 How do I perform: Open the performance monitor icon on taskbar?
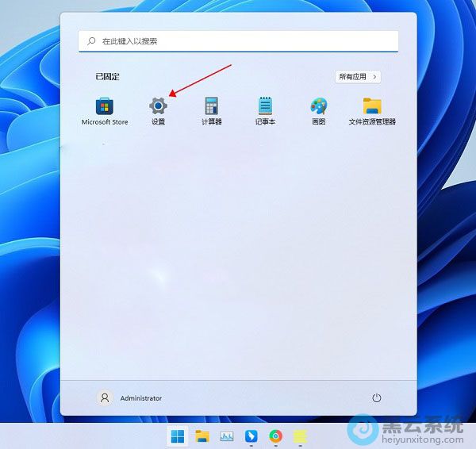tap(226, 436)
